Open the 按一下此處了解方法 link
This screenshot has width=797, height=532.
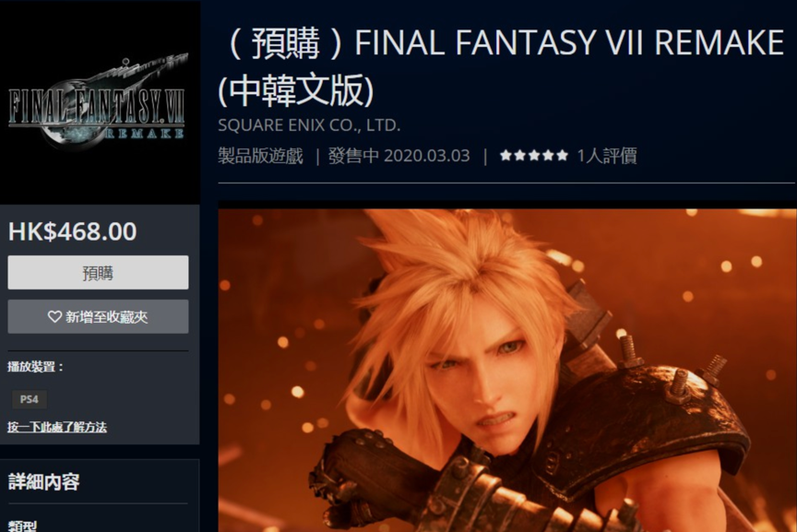pyautogui.click(x=57, y=427)
